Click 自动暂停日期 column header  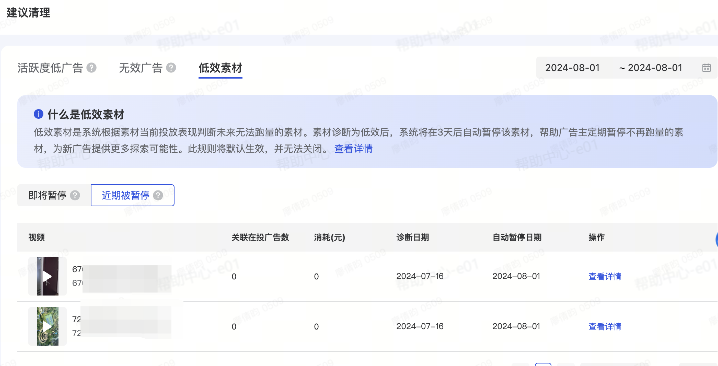[517, 237]
